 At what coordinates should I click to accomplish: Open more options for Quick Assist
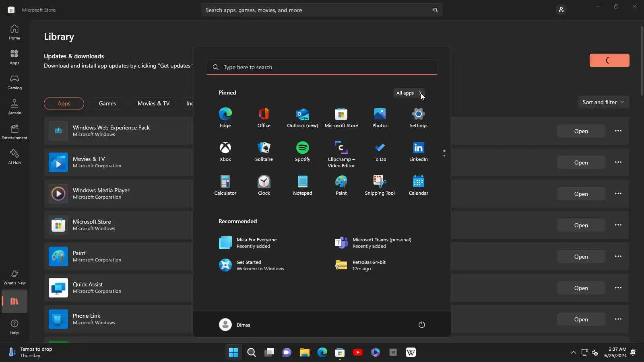[x=618, y=288]
